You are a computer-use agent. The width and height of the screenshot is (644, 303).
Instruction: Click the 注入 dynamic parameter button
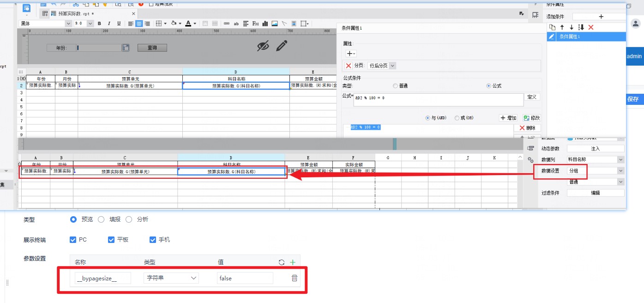click(596, 148)
